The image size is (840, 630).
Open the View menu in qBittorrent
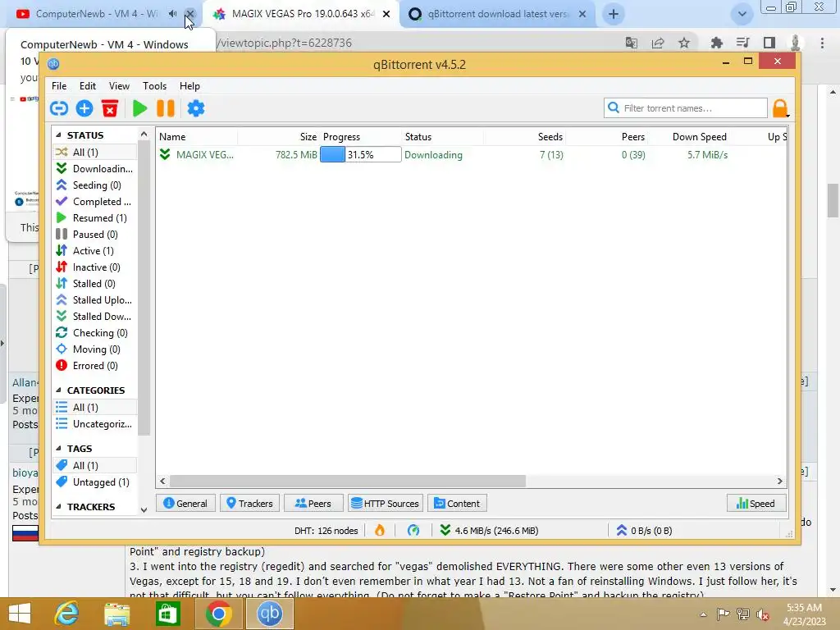point(119,85)
